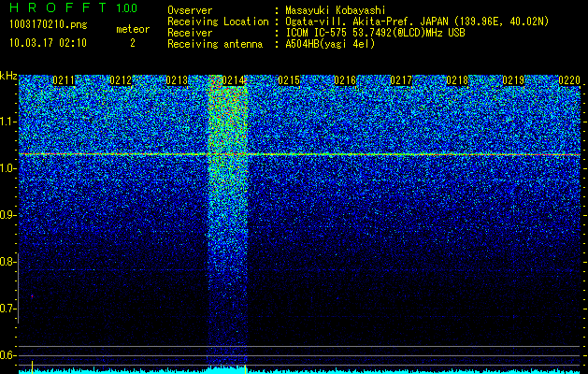
Task: Click the receiver ICOM IC-575 frequency text
Action: coord(375,33)
